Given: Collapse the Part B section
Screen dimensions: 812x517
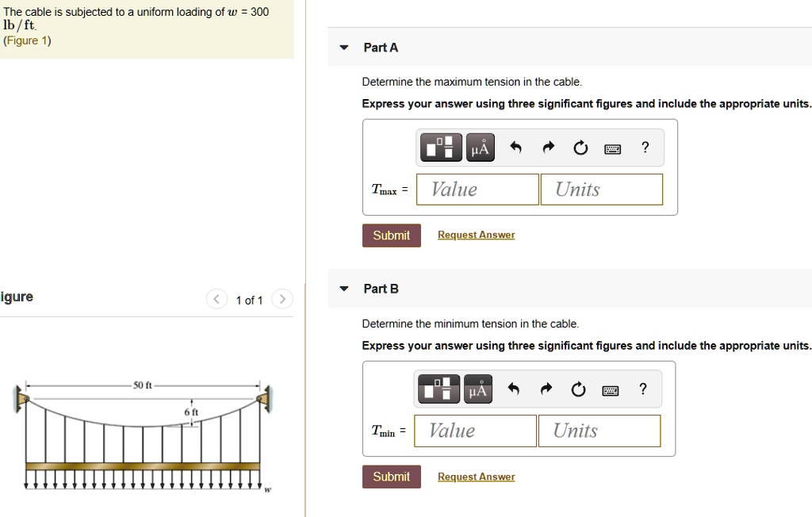Looking at the screenshot, I should (x=343, y=289).
